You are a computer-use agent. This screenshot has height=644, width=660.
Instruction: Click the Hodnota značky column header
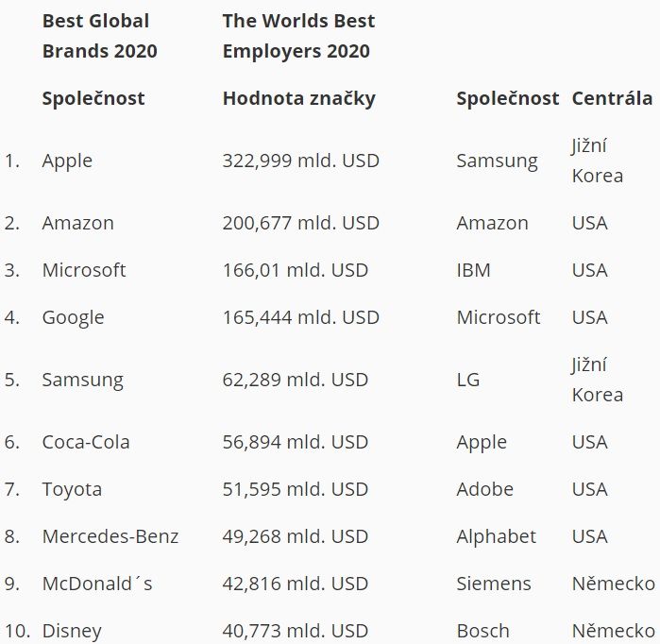299,99
